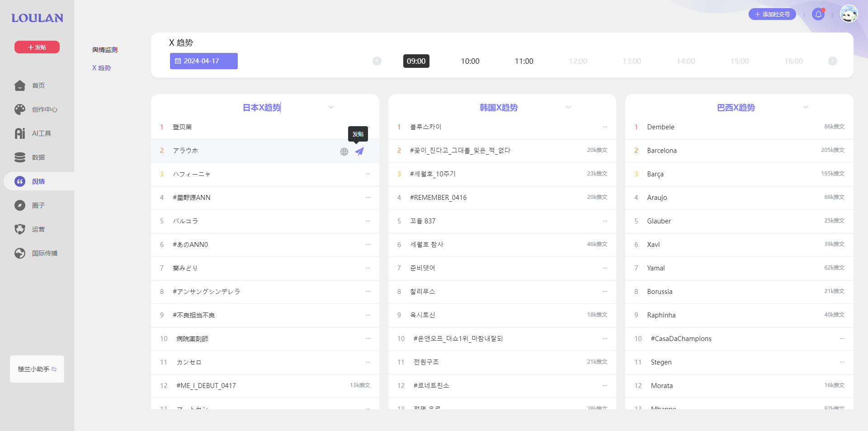
Task: Click the compass icon beside 圈子
Action: [x=20, y=205]
